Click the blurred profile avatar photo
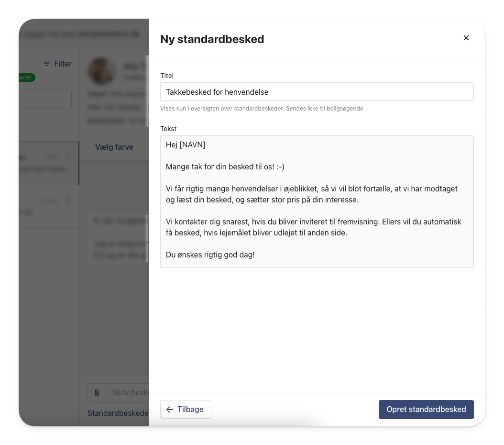The height and width of the screenshot is (445, 504). coord(101,71)
